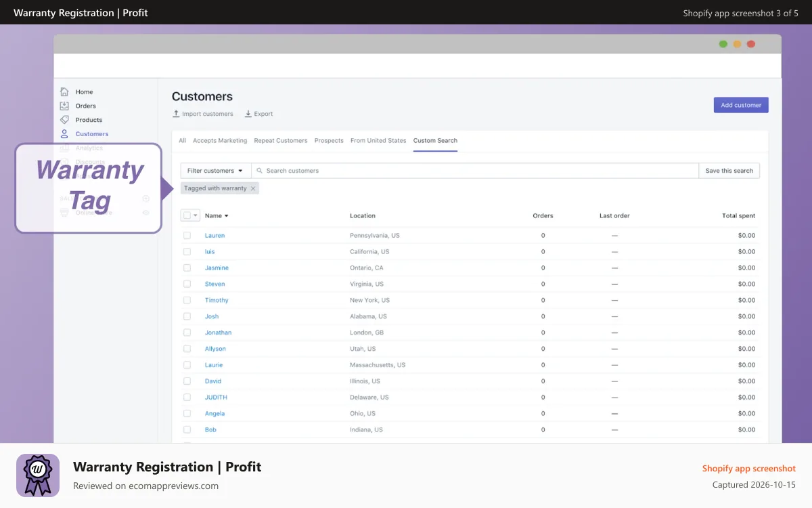Click the Import customers upload icon
The image size is (812, 508).
(176, 114)
